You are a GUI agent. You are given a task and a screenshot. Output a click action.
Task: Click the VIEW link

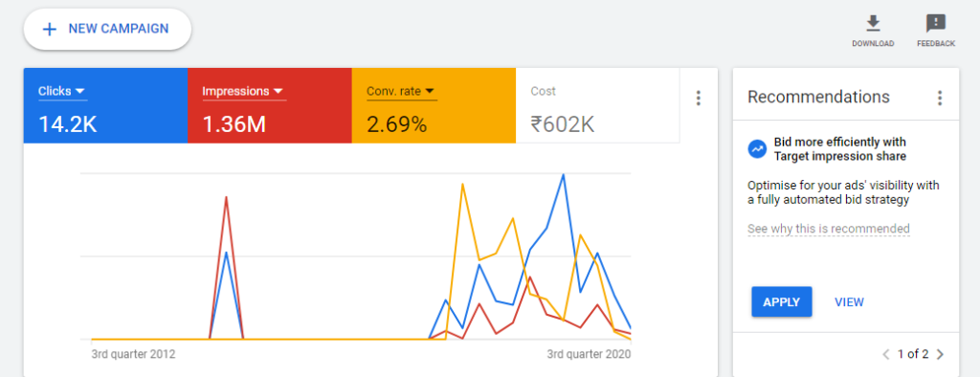[850, 302]
